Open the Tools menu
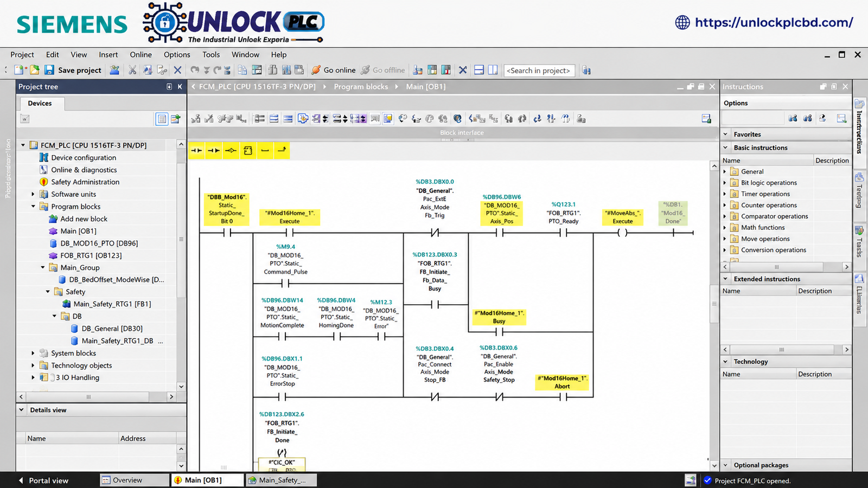The image size is (868, 488). click(211, 55)
